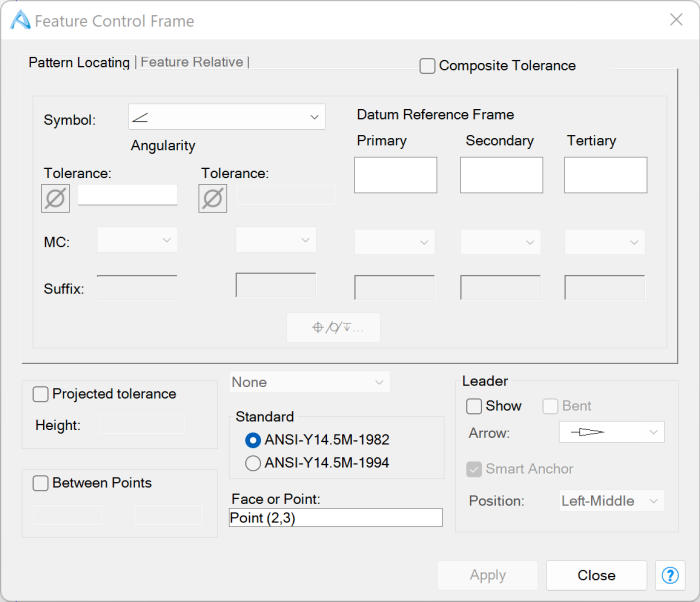This screenshot has width=700, height=602.
Task: Click the Face or Point field
Action: point(335,518)
